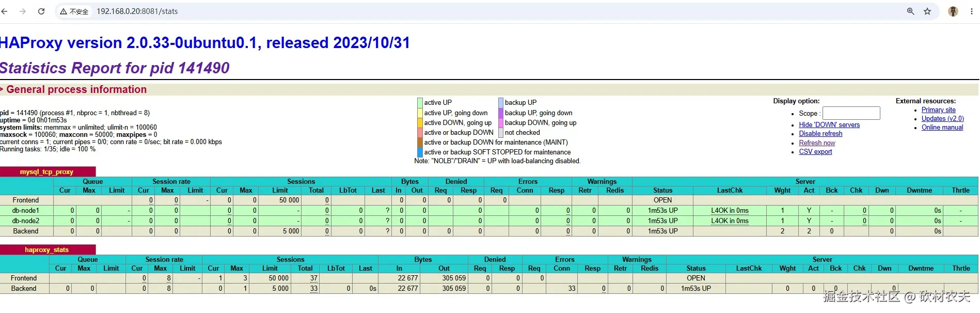
Task: Click the General process information heading
Action: 76,90
